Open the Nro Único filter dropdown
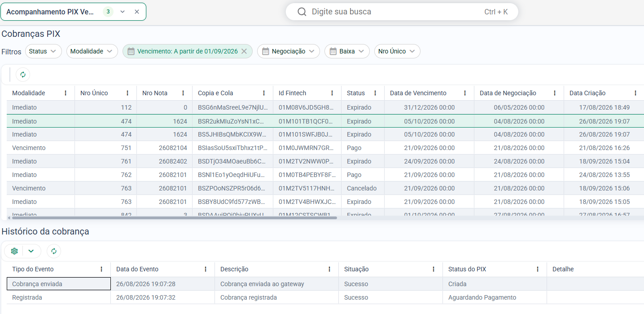 click(397, 51)
